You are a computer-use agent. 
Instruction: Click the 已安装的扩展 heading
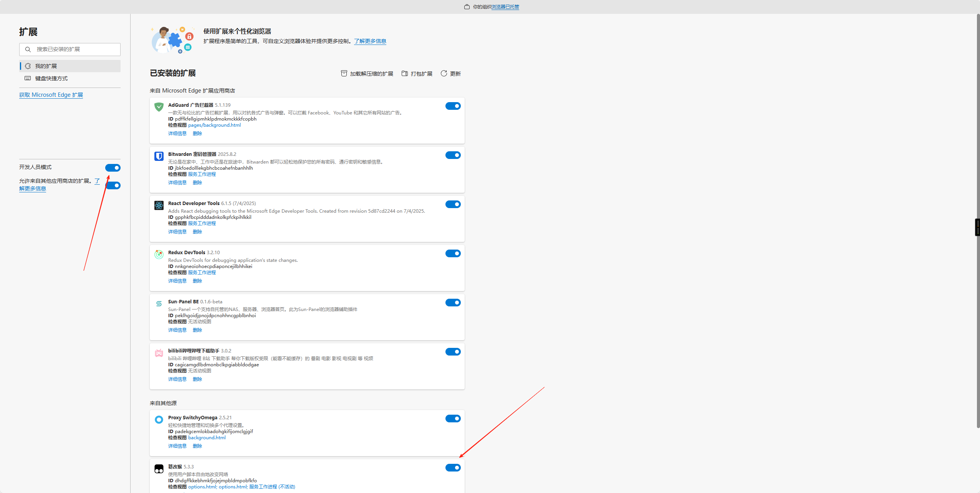pos(173,73)
